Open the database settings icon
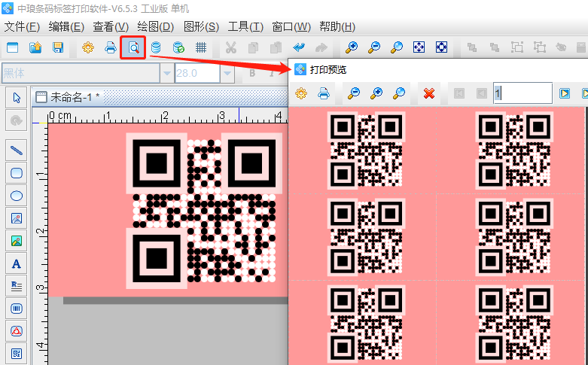The height and width of the screenshot is (365, 588). point(156,47)
